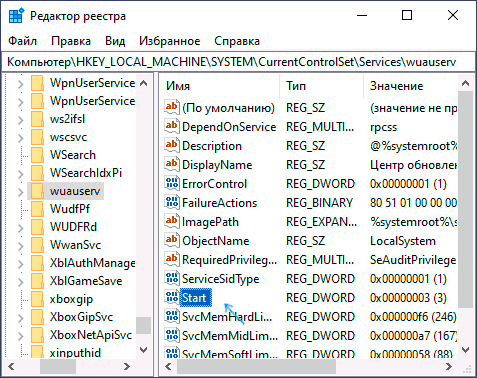Click the folder icon of WudfPf key

point(37,209)
